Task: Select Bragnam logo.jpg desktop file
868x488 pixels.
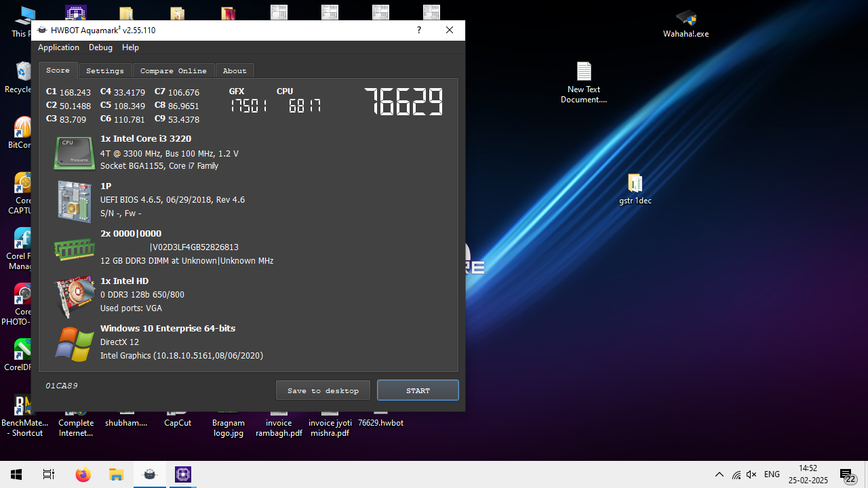Action: click(228, 422)
